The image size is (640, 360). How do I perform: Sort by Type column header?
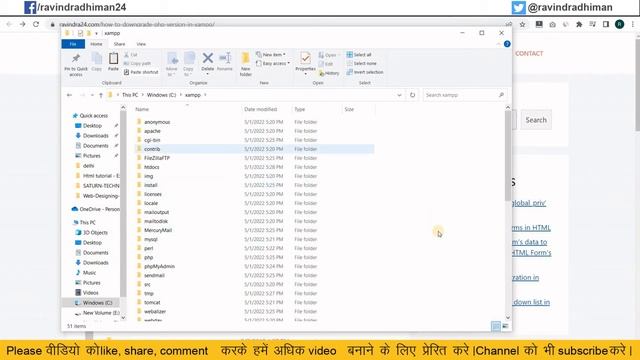click(x=300, y=109)
